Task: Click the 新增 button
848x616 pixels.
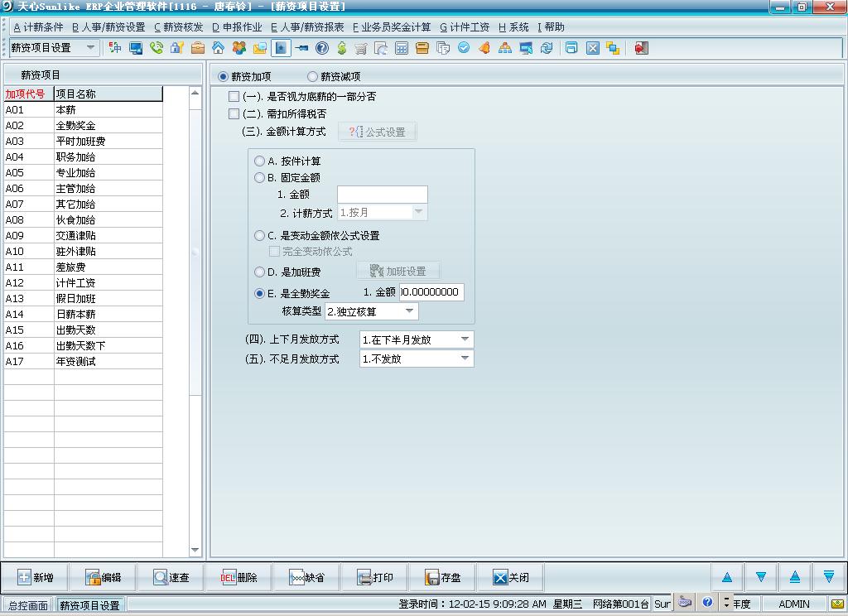Action: click(35, 578)
